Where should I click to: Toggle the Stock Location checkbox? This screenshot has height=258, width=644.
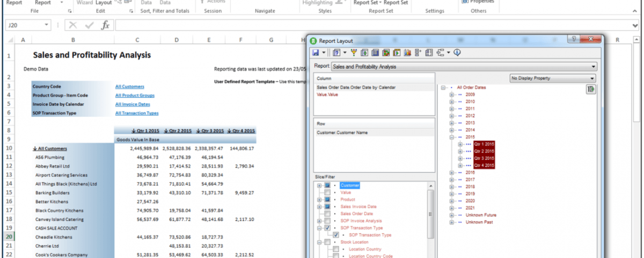point(327,242)
